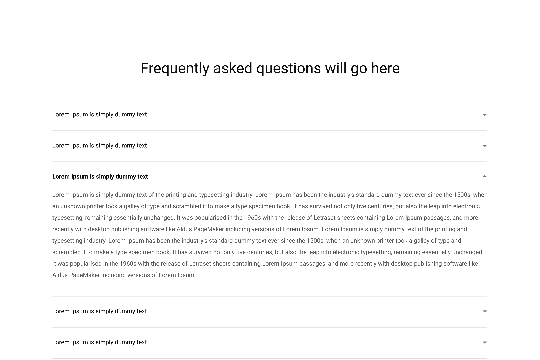Expand the last visible Lorem Ipsum question title
540x360 pixels.
pyautogui.click(x=100, y=342)
